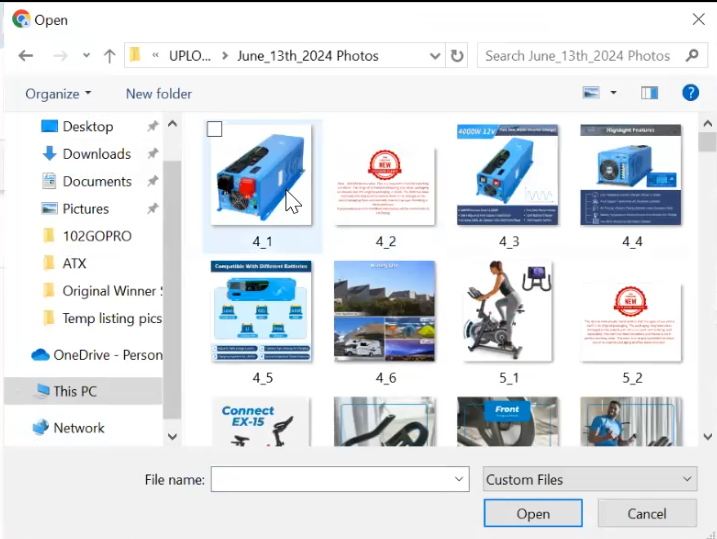Click New folder in the toolbar

point(159,93)
